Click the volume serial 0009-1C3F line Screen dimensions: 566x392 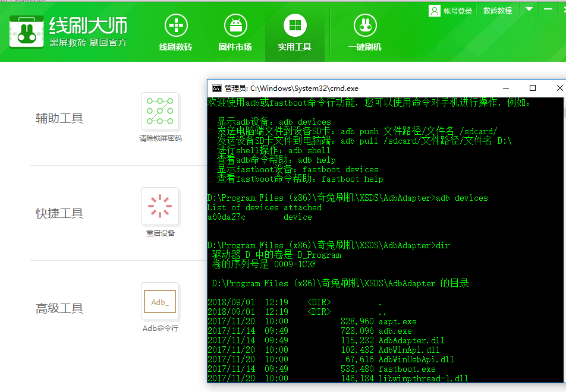click(x=264, y=264)
